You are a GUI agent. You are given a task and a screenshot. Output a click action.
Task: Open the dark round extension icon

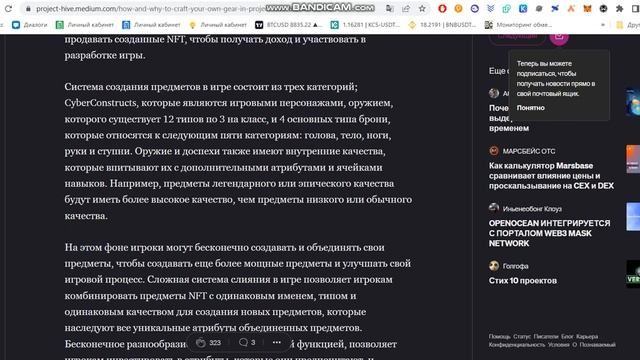point(603,9)
